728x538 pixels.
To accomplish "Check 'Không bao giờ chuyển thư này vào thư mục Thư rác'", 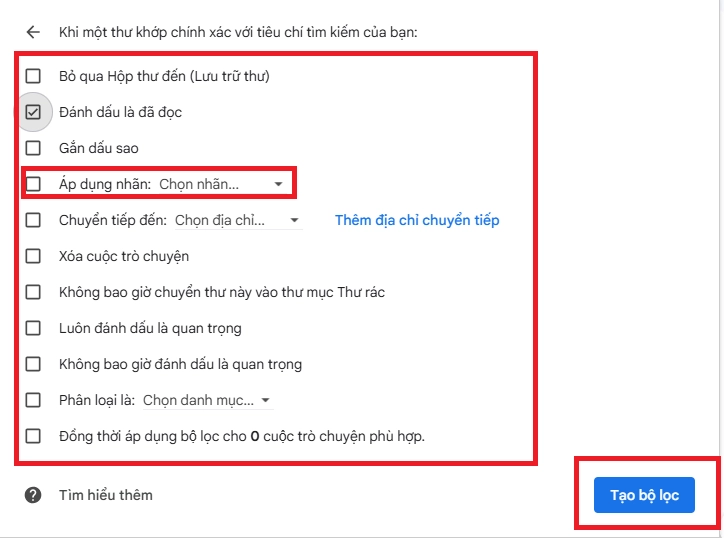I will 34,292.
